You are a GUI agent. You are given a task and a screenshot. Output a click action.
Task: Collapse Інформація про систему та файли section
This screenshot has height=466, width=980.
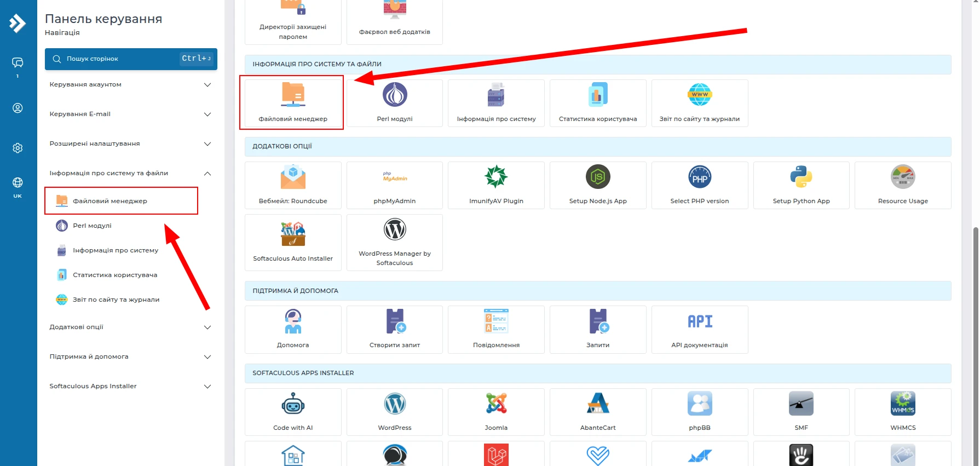[131, 173]
